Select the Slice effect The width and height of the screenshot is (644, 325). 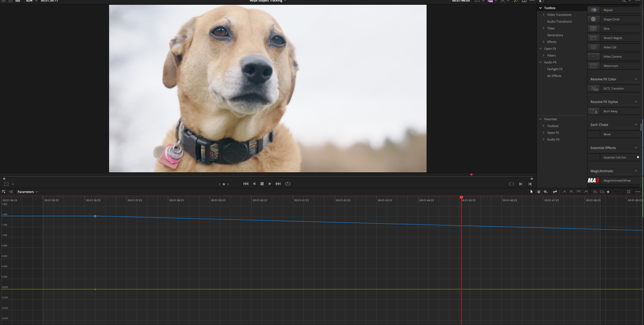point(614,29)
